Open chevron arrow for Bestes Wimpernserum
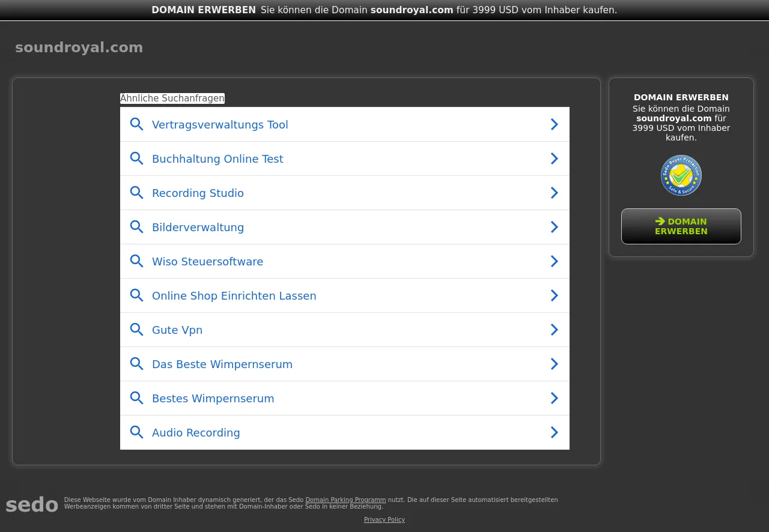 (554, 398)
